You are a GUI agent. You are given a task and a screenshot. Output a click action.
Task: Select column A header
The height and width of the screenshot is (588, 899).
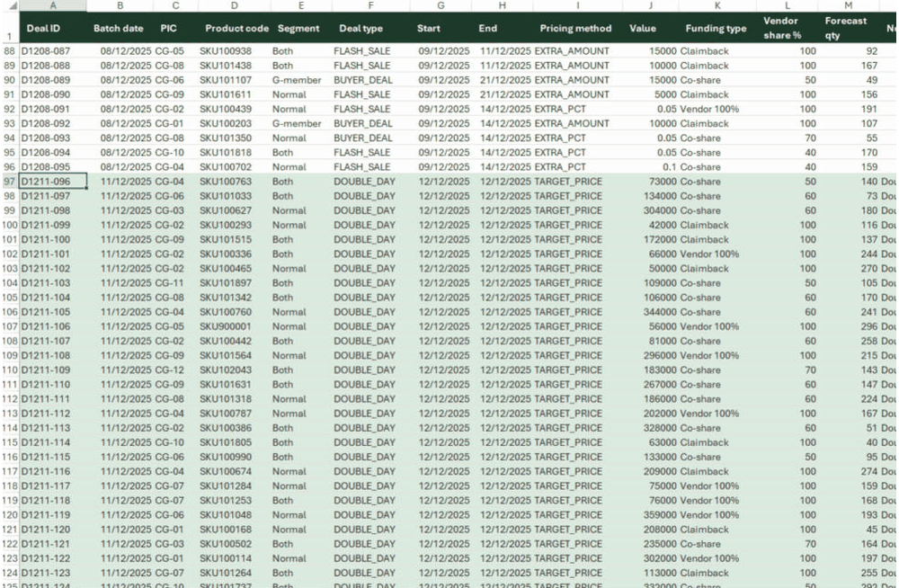[53, 5]
